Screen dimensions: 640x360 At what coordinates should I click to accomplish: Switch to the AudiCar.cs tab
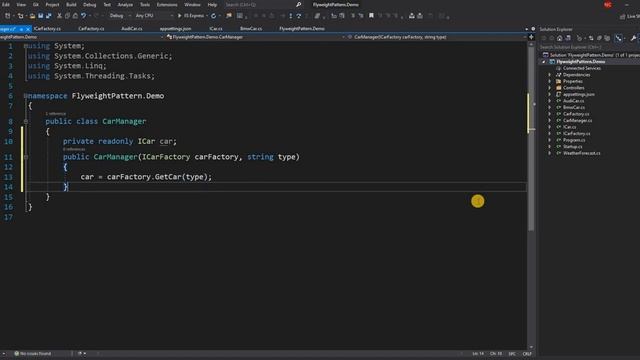(132, 29)
